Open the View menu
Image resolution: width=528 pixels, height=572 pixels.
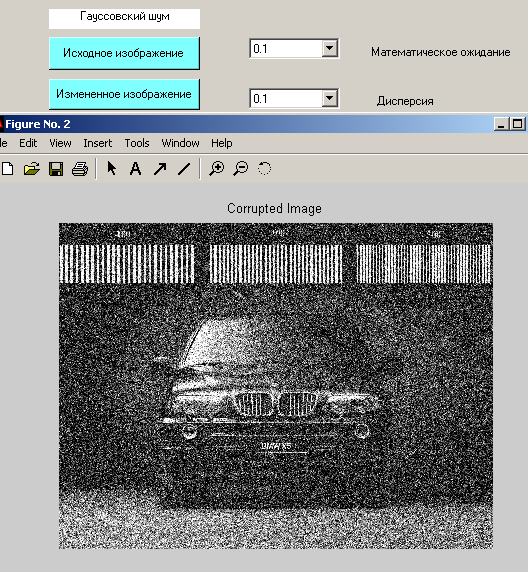coord(60,143)
